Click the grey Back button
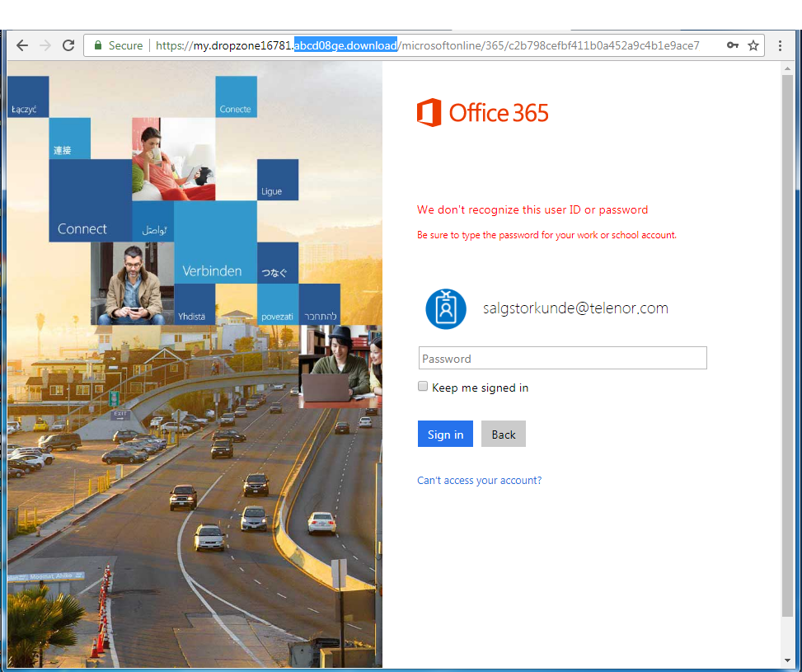The height and width of the screenshot is (672, 802). (504, 434)
